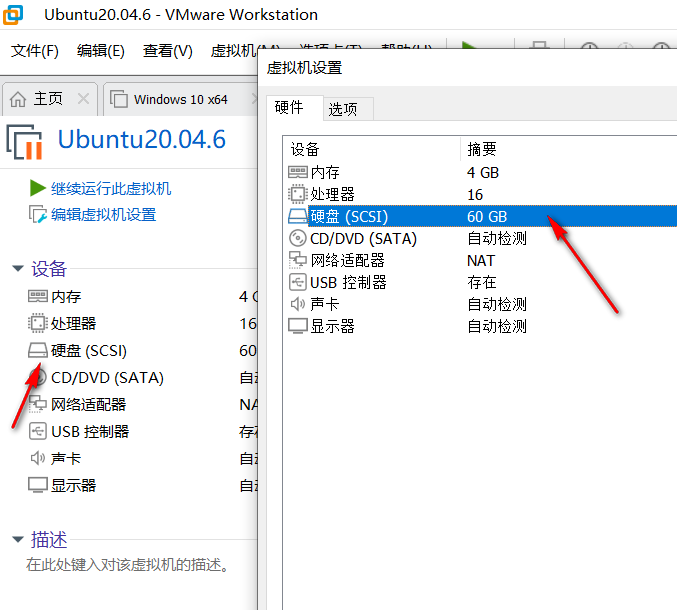Click the edit settings icon in main window

pyautogui.click(x=38, y=214)
